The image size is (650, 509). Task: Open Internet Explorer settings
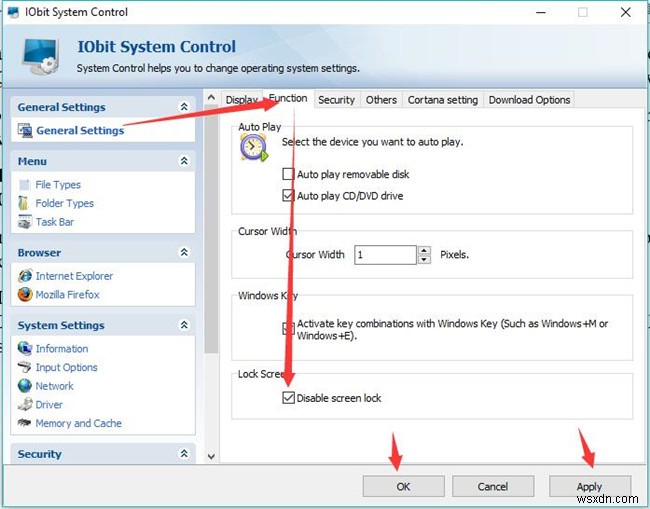click(74, 276)
